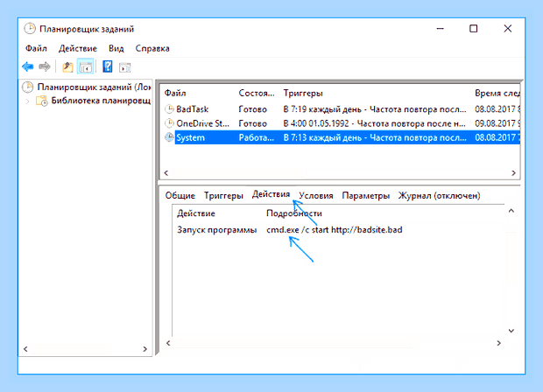Switch to the Журнал (отключен) tab
Viewport: 543px width, 392px height.
coord(439,195)
